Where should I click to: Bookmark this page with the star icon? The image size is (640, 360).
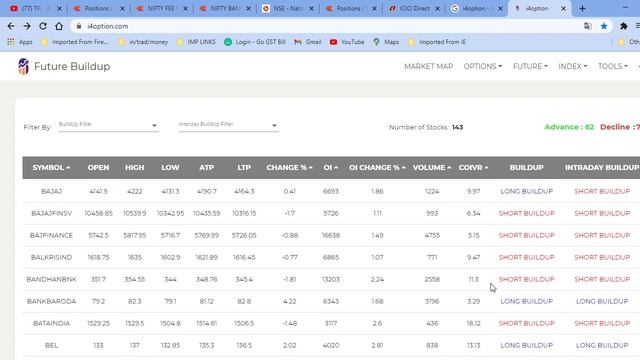click(x=604, y=26)
